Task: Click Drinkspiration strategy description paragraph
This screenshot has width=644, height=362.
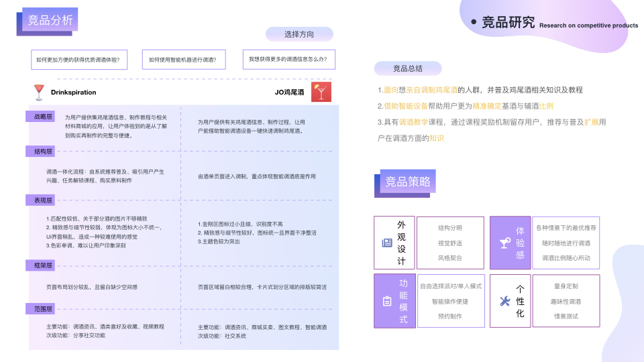Action: click(116, 127)
